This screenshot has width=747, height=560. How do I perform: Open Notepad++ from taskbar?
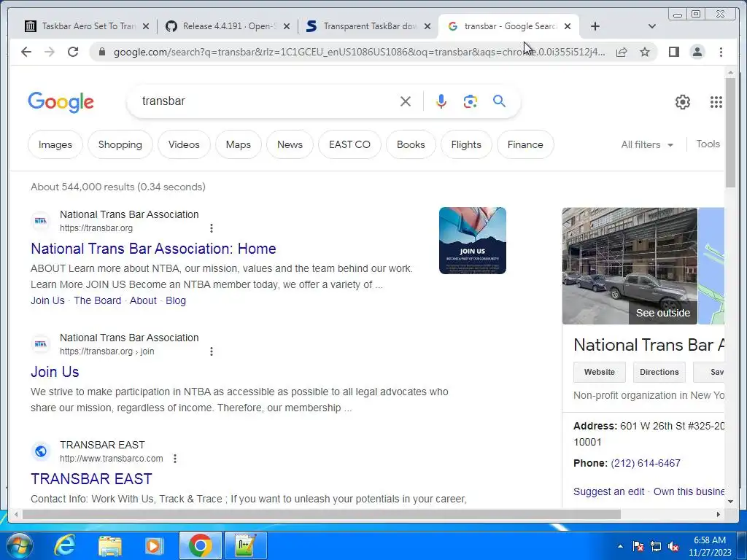[245, 545]
